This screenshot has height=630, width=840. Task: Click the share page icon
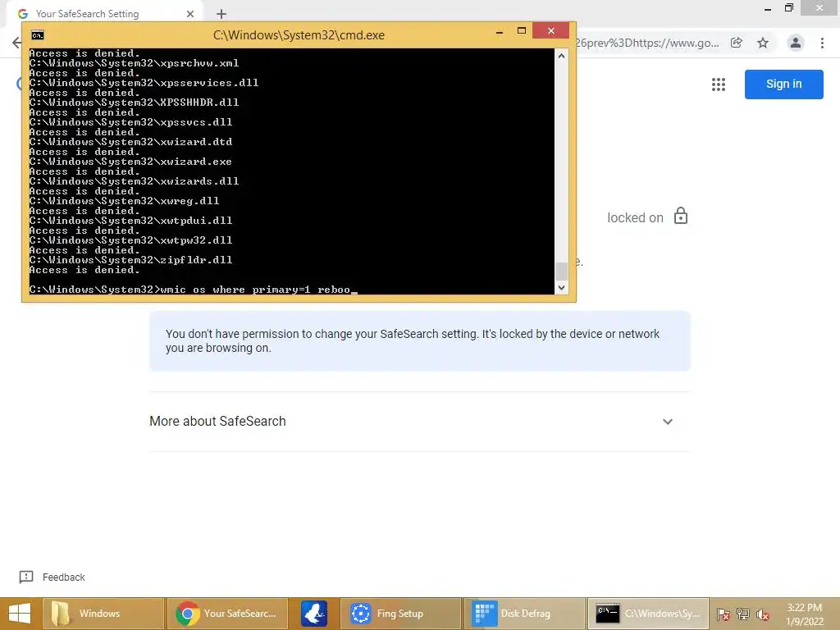[737, 43]
